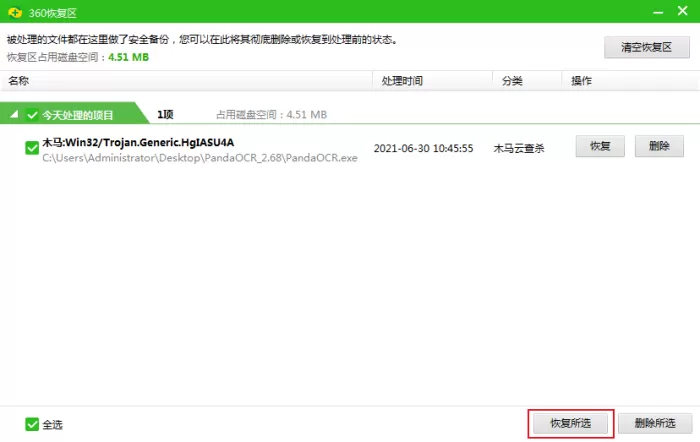Uncheck the Trojan.Generic.HgIASU4A item checkbox

point(32,148)
